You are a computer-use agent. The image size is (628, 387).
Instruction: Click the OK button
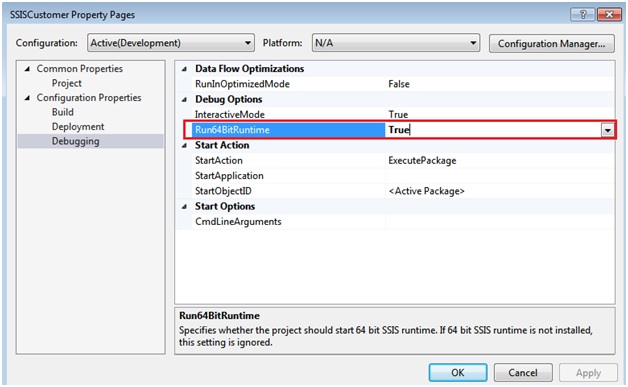[458, 373]
